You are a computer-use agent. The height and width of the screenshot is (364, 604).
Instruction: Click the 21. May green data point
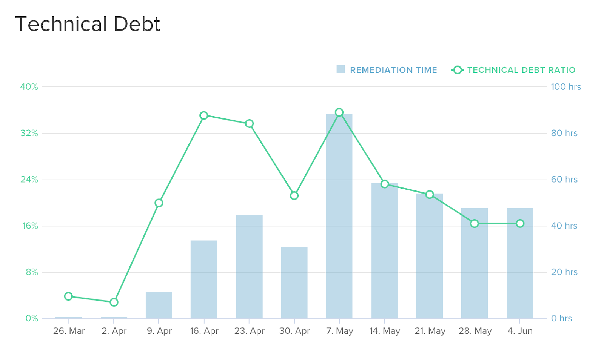(x=430, y=194)
